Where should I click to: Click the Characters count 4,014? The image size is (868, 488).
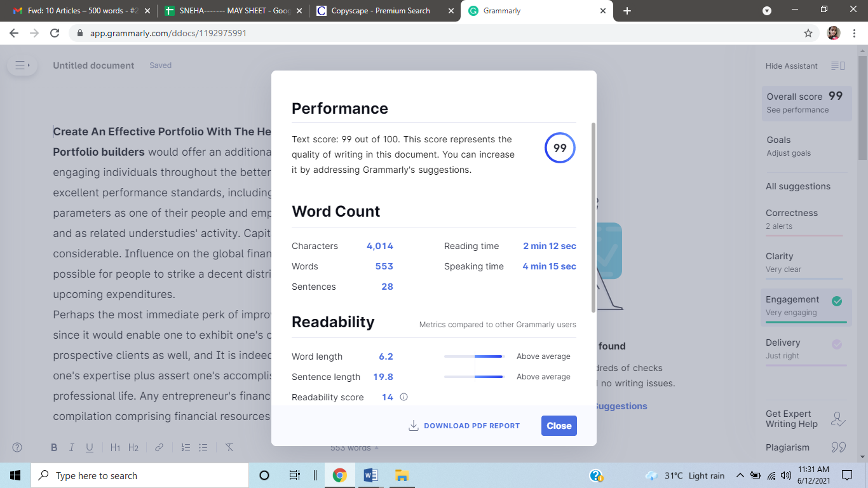coord(380,246)
